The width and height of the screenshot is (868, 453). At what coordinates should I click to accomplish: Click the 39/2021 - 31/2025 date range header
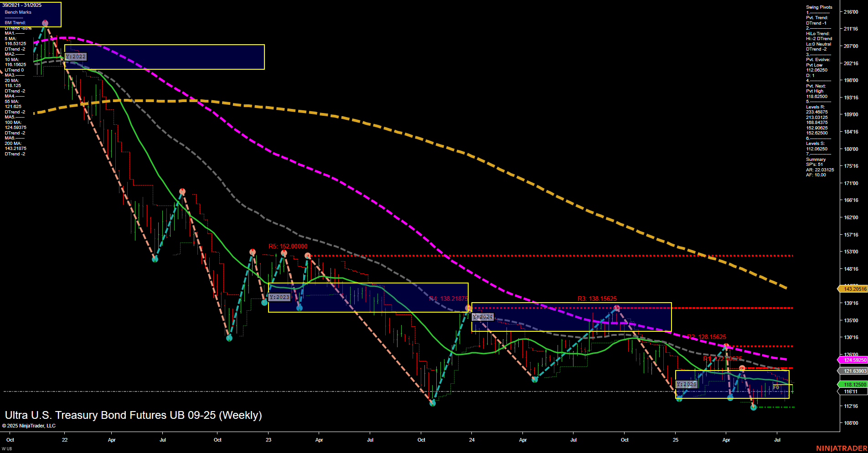(22, 5)
